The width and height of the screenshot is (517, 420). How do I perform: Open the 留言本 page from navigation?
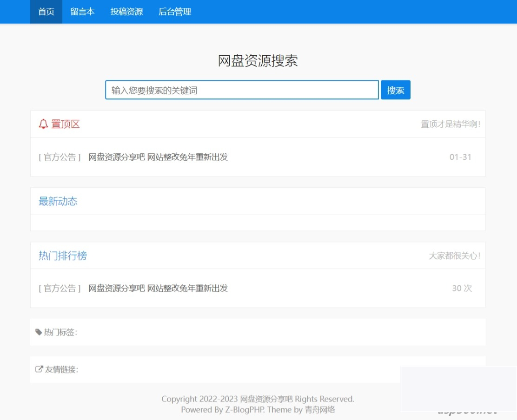[82, 12]
